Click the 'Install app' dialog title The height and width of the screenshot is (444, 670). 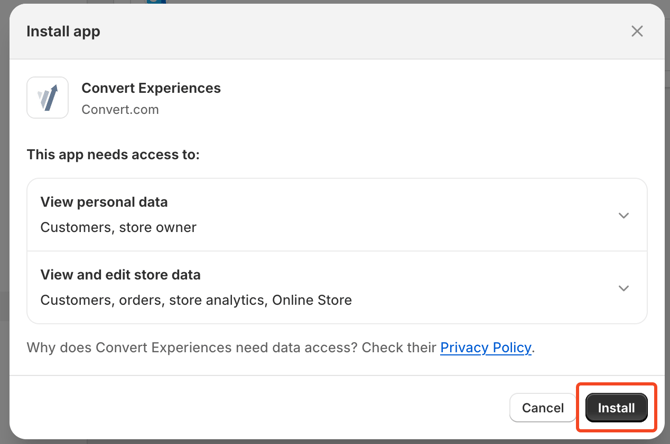click(63, 32)
